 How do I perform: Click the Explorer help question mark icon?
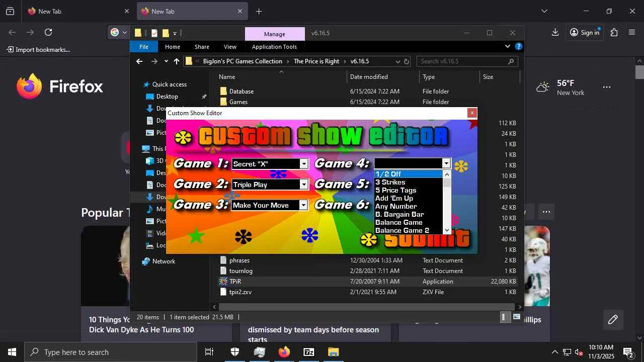(x=519, y=46)
